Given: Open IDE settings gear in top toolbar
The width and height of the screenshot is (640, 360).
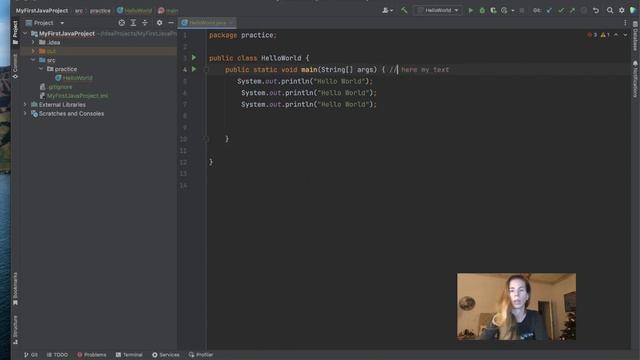Looking at the screenshot, I should pyautogui.click(x=622, y=10).
